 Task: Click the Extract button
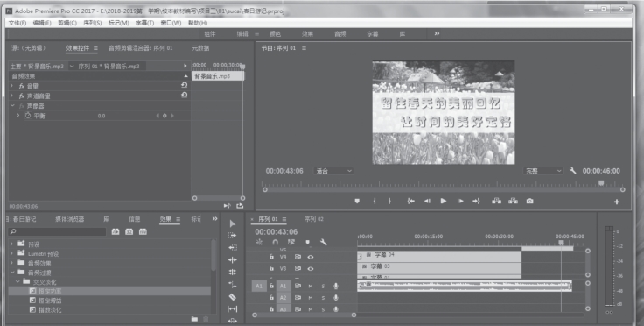(513, 201)
